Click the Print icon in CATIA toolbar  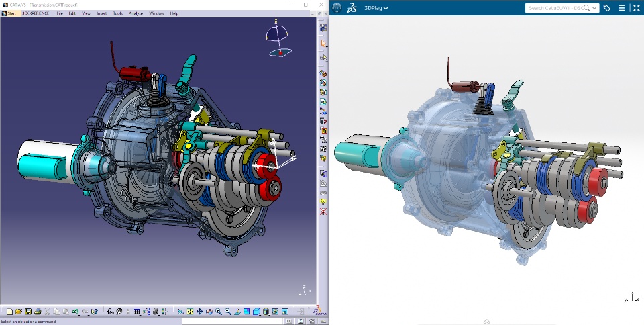click(38, 312)
